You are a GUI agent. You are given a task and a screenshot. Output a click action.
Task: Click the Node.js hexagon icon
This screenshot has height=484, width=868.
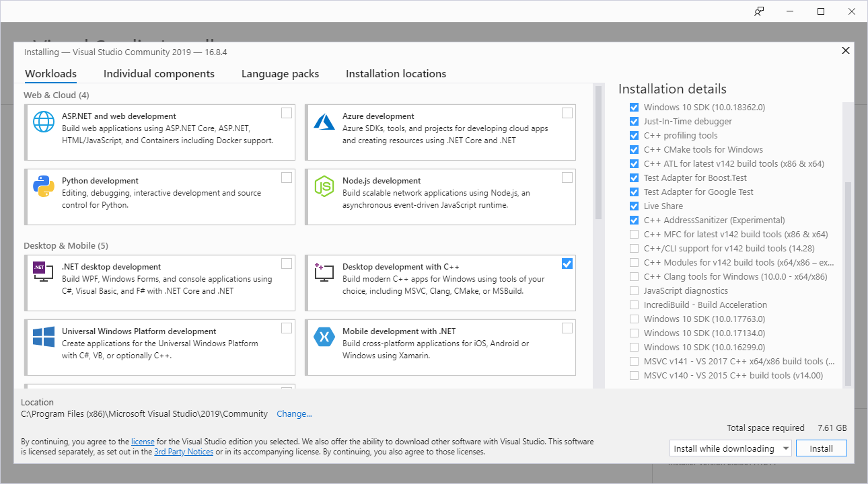coord(324,186)
